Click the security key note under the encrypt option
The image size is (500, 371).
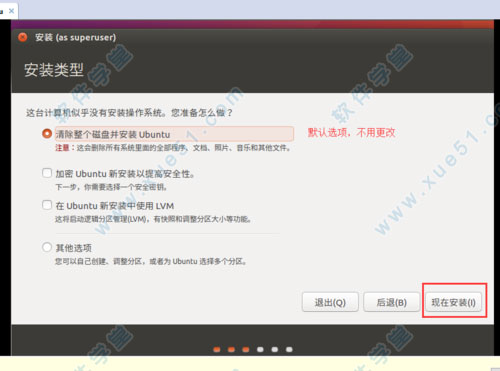coord(111,187)
